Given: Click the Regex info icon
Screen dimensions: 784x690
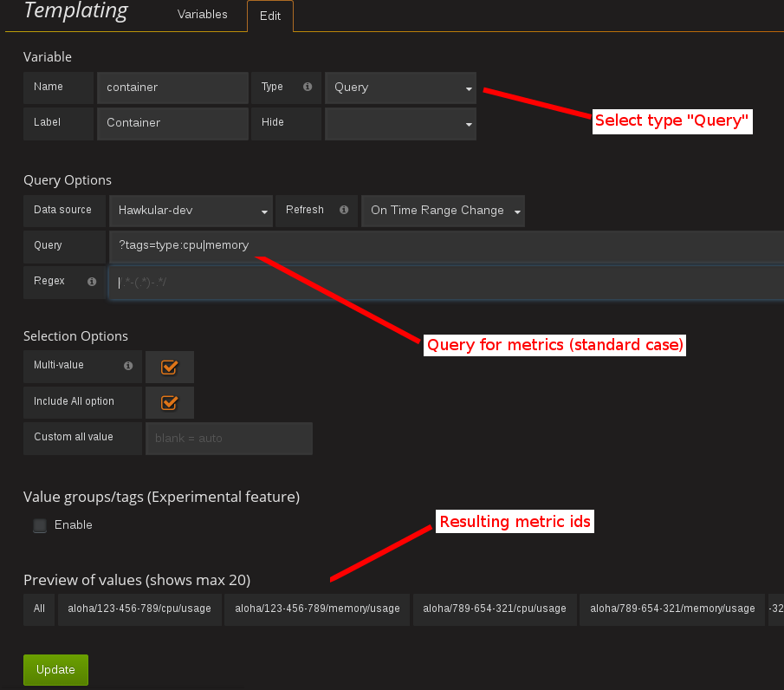Looking at the screenshot, I should pos(92,282).
